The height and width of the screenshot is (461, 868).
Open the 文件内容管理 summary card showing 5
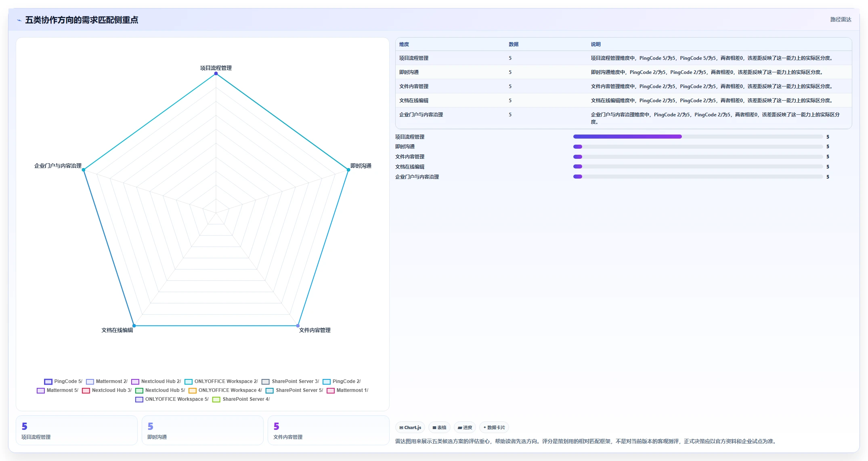[x=329, y=430]
